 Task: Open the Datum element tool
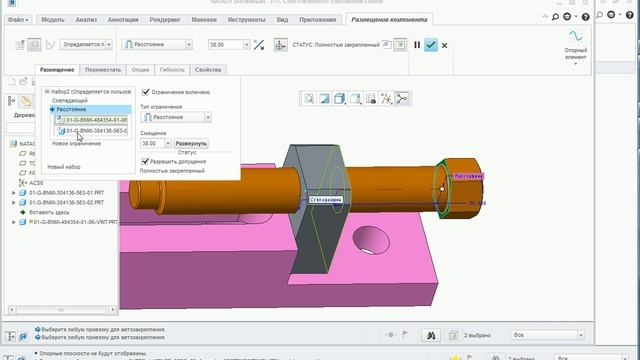(x=576, y=47)
